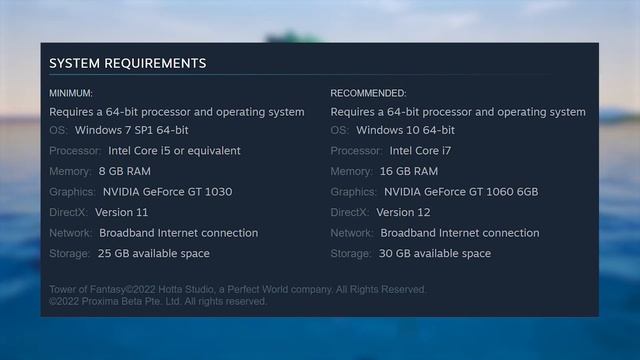640x360 pixels.
Task: Select DirectX 'Version 12' value
Action: tap(403, 212)
